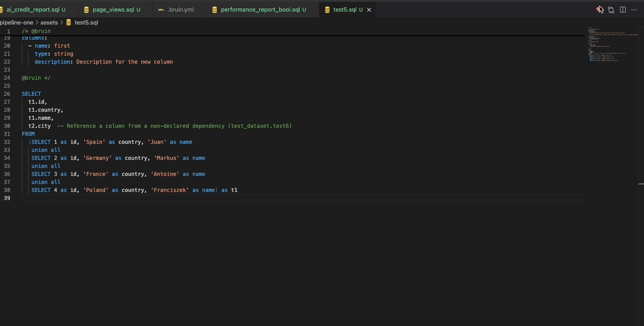644x326 pixels.
Task: Click the sticky header line '/* @bruin'
Action: [x=36, y=31]
